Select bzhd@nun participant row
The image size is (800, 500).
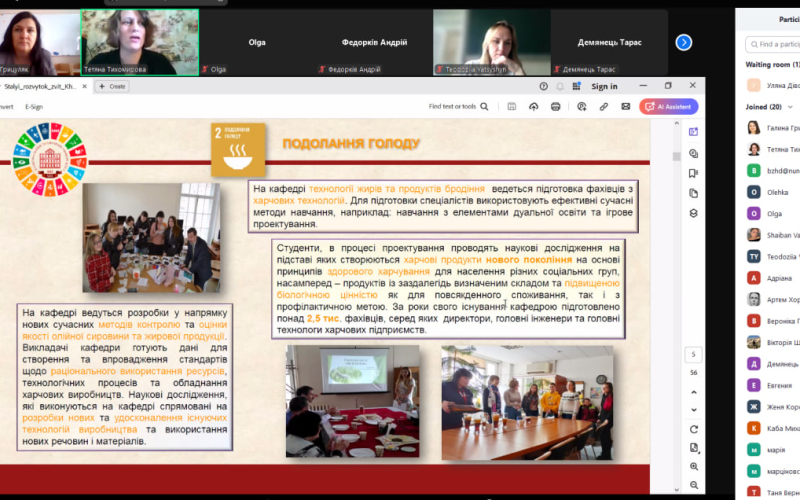click(x=773, y=170)
